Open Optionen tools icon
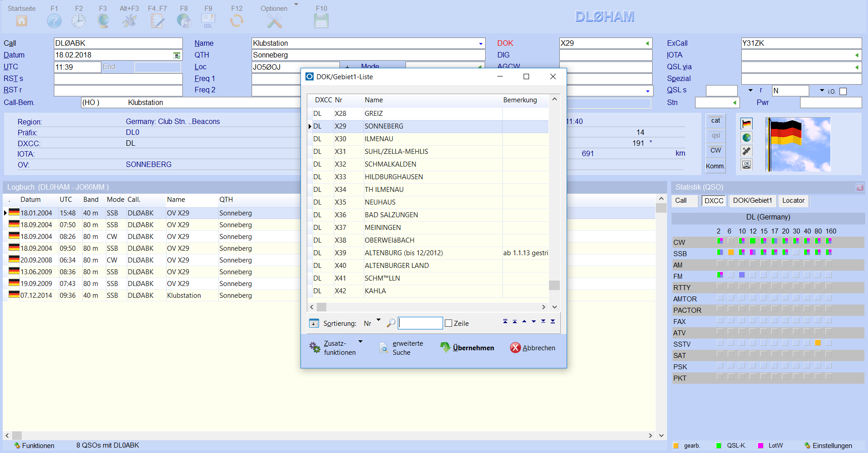This screenshot has width=868, height=453. coord(274,21)
